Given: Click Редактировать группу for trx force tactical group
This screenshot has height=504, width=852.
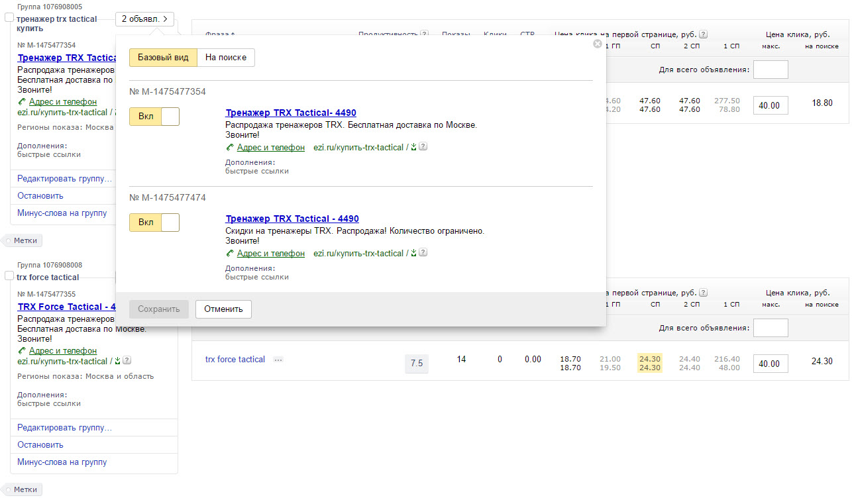Looking at the screenshot, I should (65, 428).
